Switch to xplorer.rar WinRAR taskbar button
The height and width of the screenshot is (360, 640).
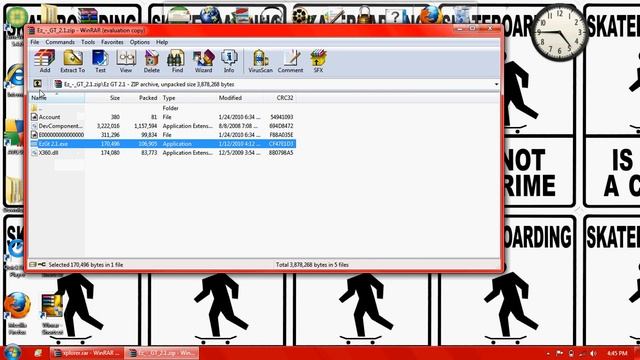87,353
